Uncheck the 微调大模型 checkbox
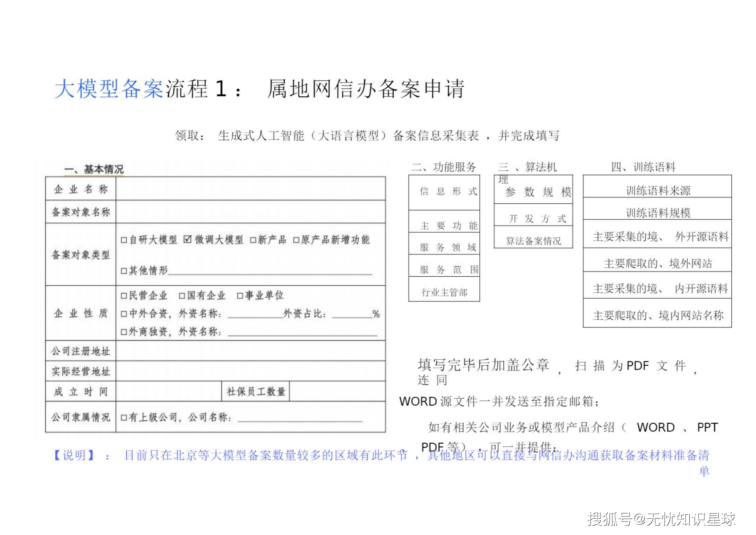Viewport: 756px width, 535px height. 187,239
